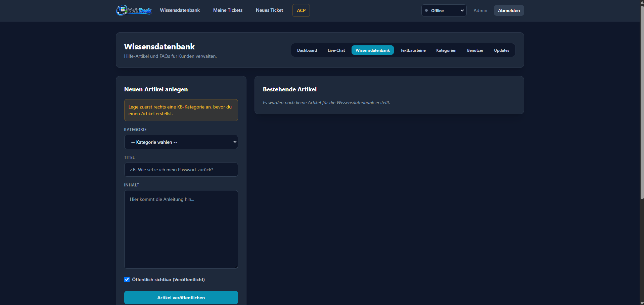This screenshot has width=644, height=305.
Task: Open Wissensdatenbank in the top navigation
Action: pyautogui.click(x=180, y=10)
